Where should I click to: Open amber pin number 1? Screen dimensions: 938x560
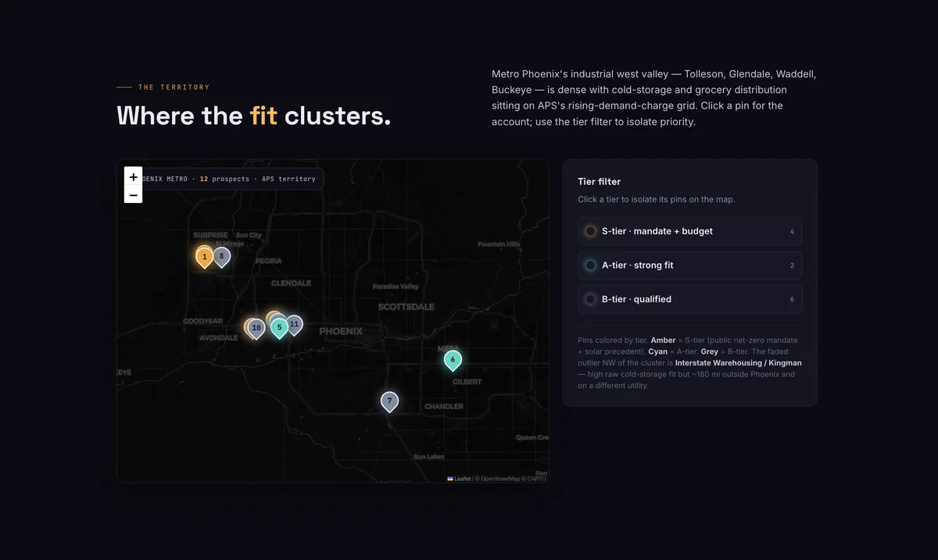(x=204, y=257)
